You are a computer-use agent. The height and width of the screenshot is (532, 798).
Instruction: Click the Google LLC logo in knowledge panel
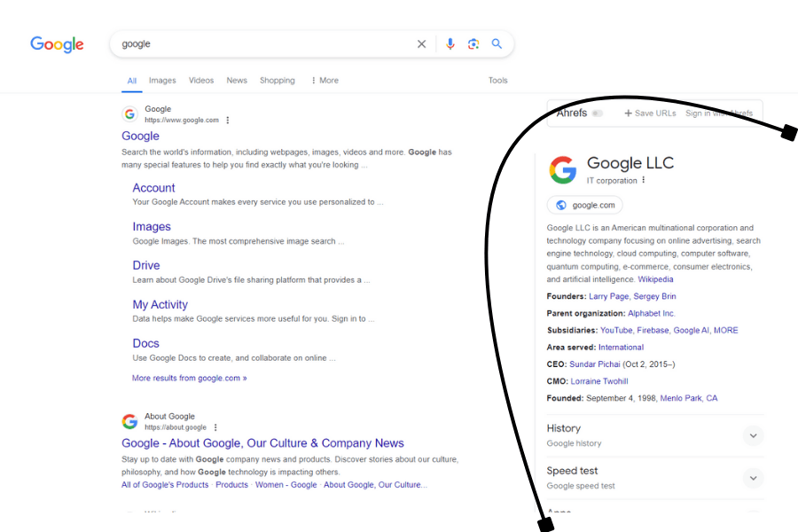(562, 170)
